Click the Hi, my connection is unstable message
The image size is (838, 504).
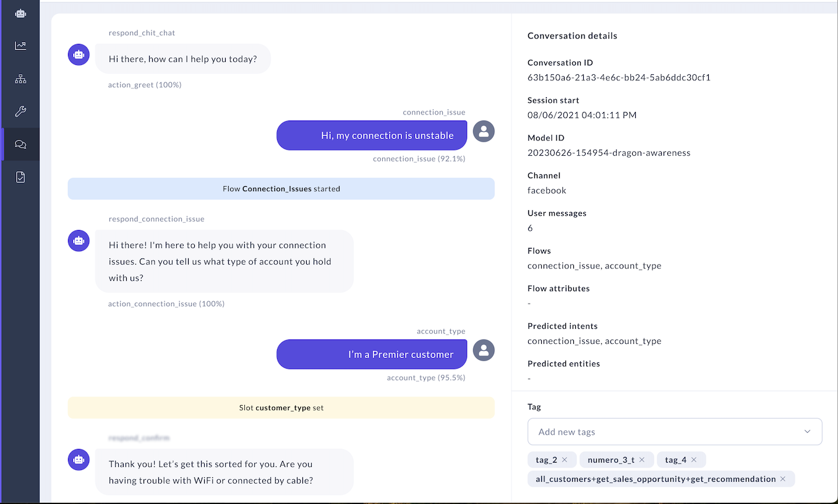tap(371, 135)
